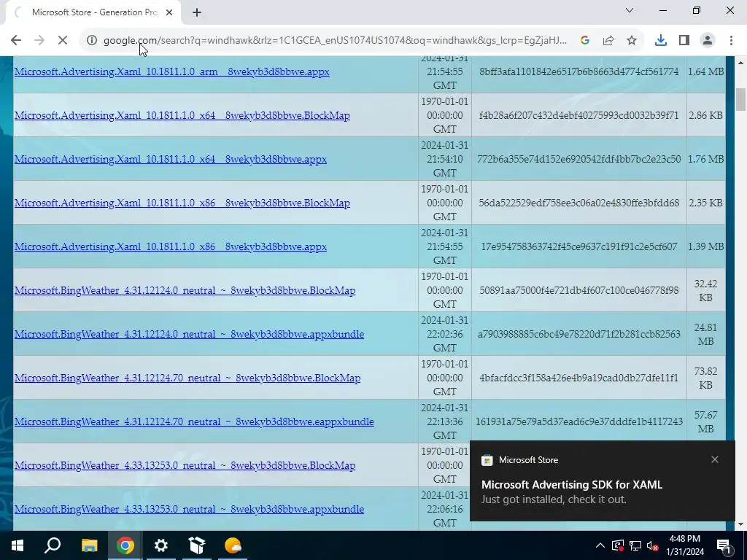The height and width of the screenshot is (560, 747).
Task: Click the 1.64 MB size cell
Action: pyautogui.click(x=705, y=71)
